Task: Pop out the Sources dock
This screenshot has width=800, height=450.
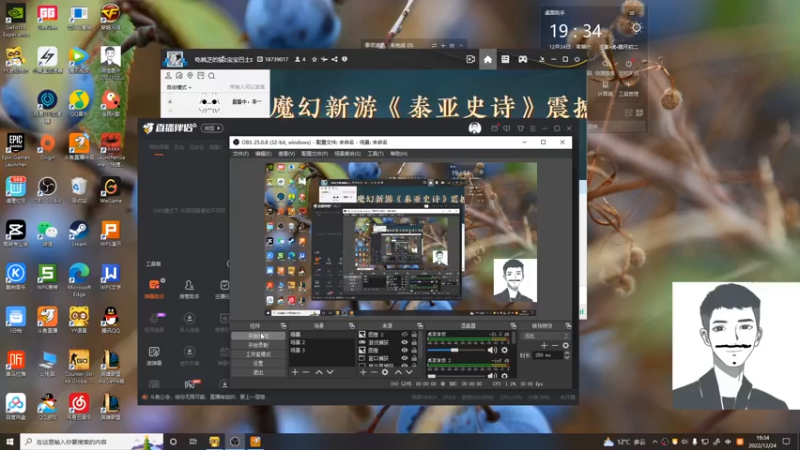Action: (x=420, y=326)
